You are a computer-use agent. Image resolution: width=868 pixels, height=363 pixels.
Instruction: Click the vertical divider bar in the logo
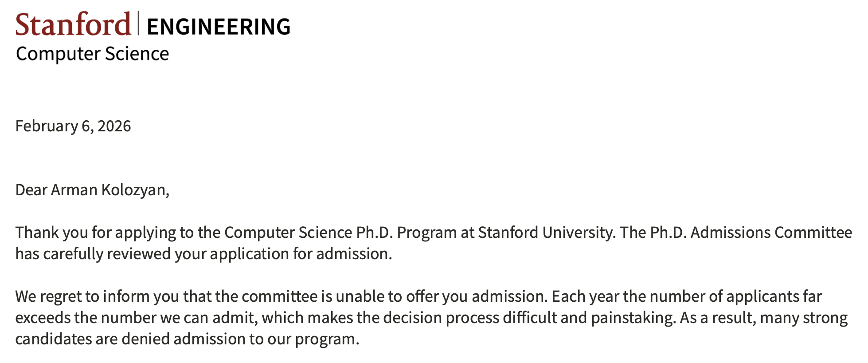[139, 24]
